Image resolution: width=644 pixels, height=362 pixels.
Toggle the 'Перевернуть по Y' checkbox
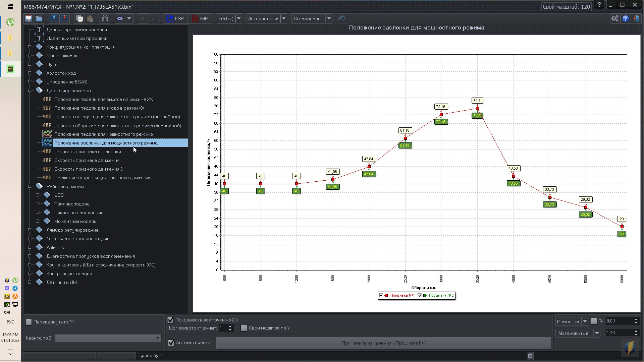click(29, 322)
